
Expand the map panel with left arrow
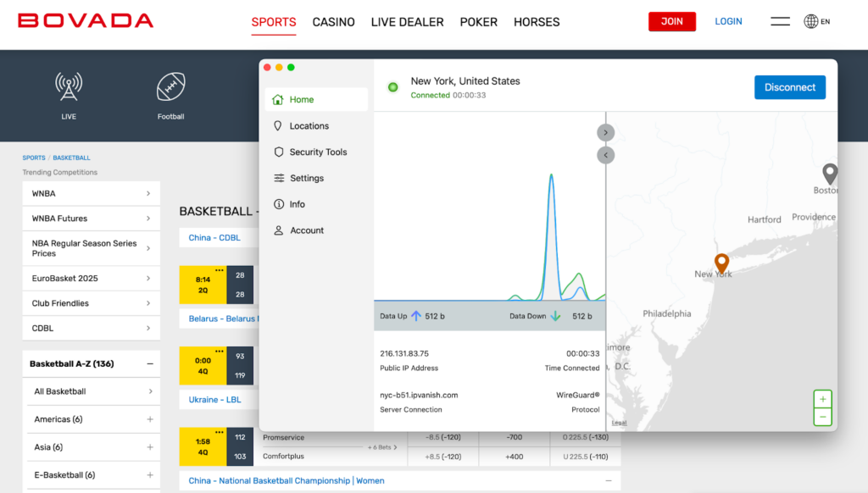click(605, 155)
